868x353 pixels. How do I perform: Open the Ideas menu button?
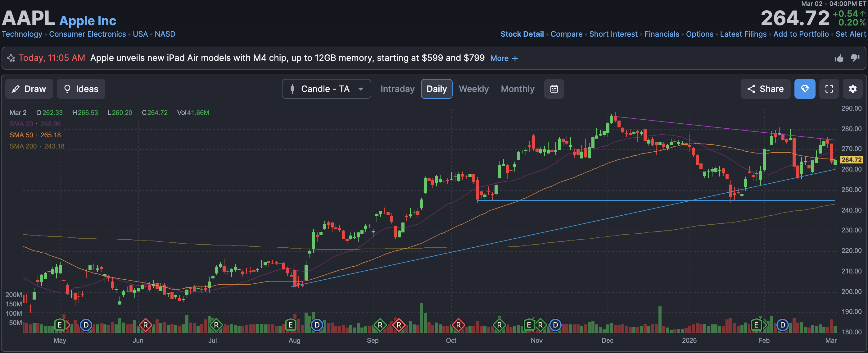coord(81,89)
